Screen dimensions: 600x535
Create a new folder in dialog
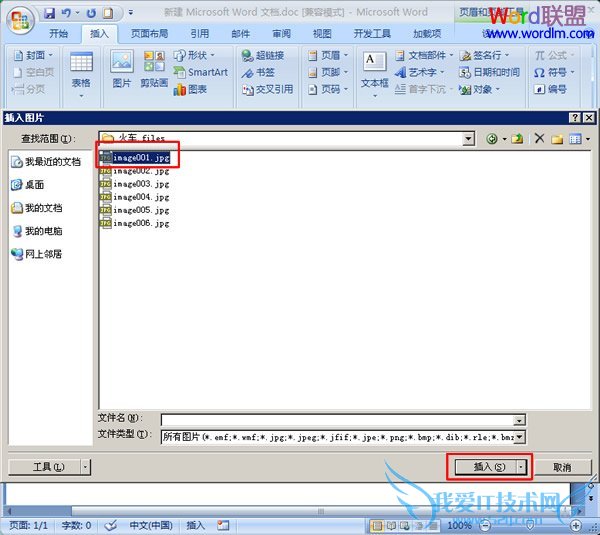[x=557, y=139]
